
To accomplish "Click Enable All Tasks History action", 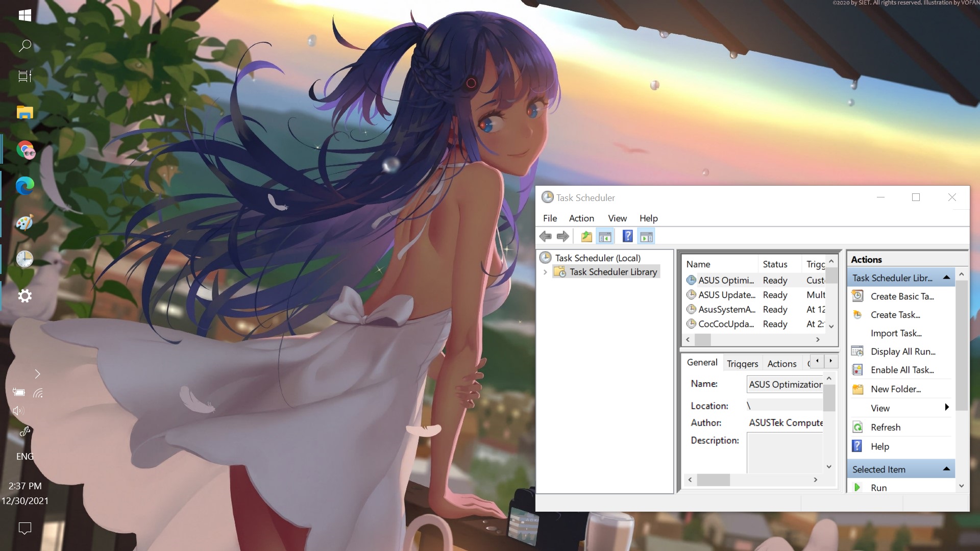I will 902,370.
